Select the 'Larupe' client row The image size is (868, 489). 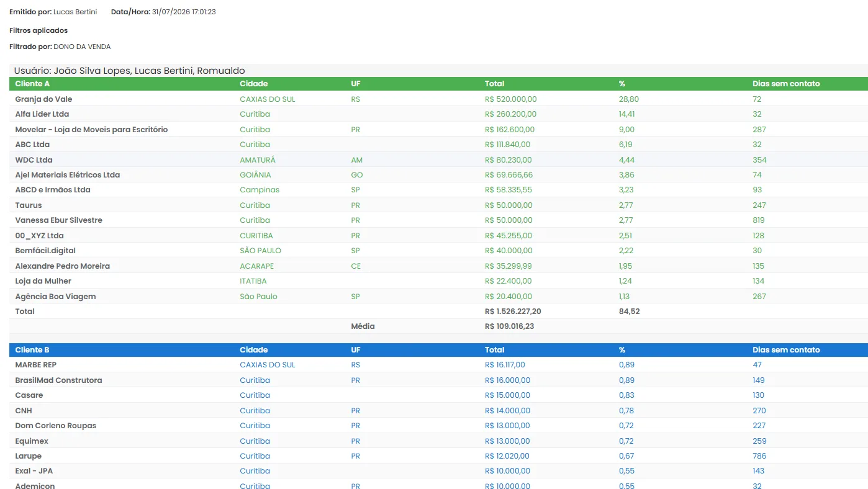pos(438,456)
